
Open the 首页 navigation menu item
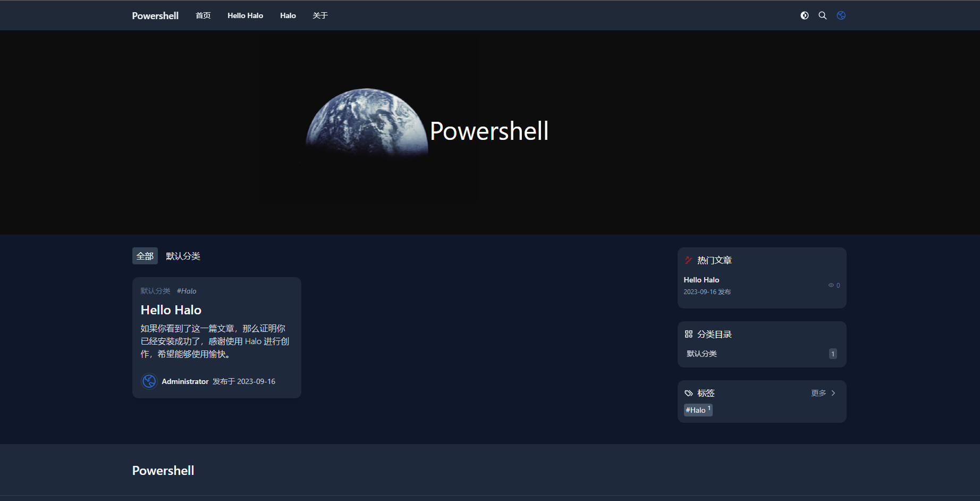pos(203,15)
